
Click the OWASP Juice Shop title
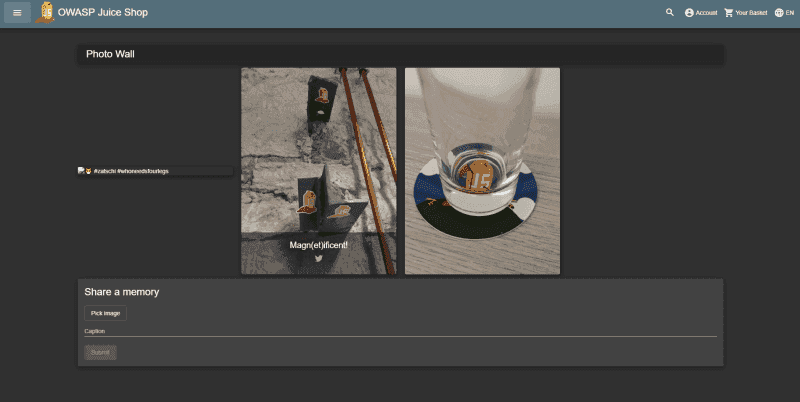tap(103, 12)
